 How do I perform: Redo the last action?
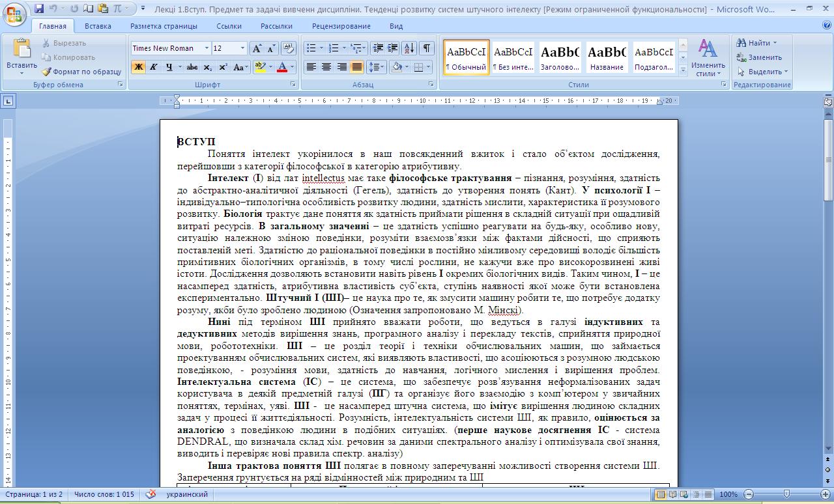[74, 8]
